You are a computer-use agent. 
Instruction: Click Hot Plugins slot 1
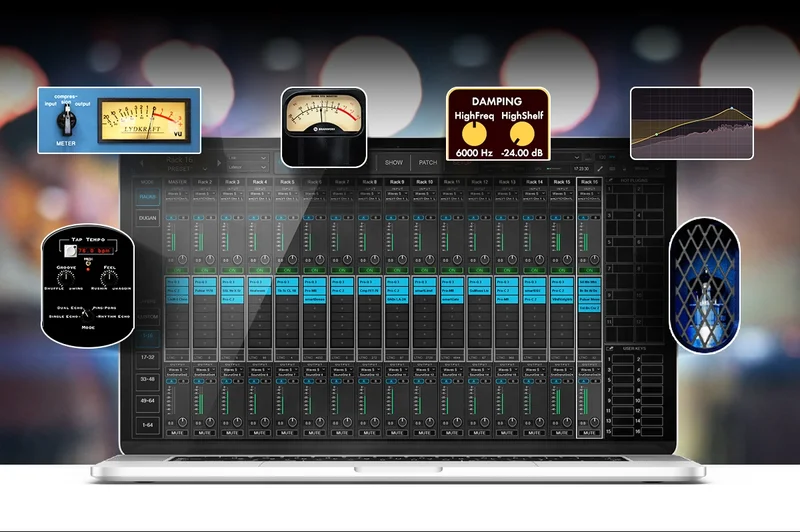(x=620, y=197)
